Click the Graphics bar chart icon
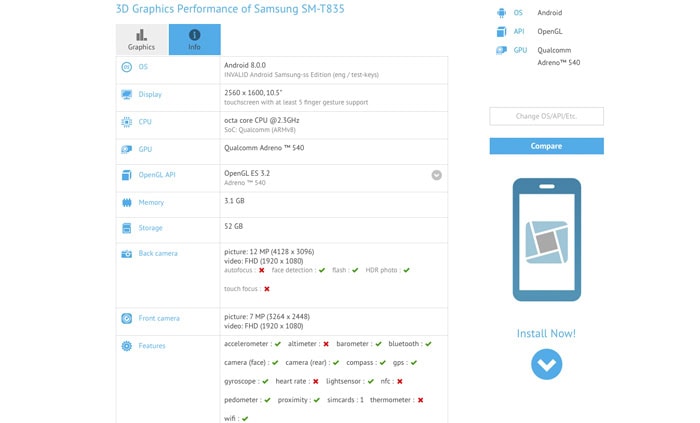700x423 pixels. click(142, 35)
